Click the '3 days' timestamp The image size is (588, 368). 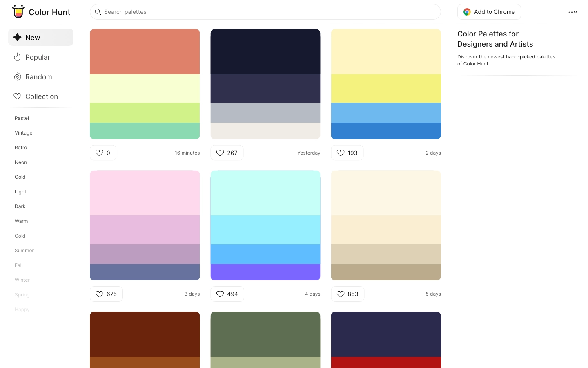(x=192, y=294)
